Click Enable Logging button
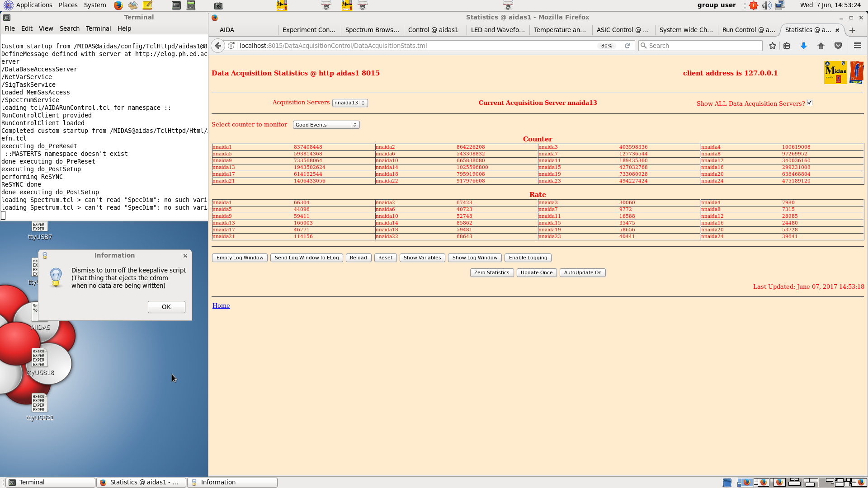Screen dimensions: 868x488 pyautogui.click(x=528, y=258)
